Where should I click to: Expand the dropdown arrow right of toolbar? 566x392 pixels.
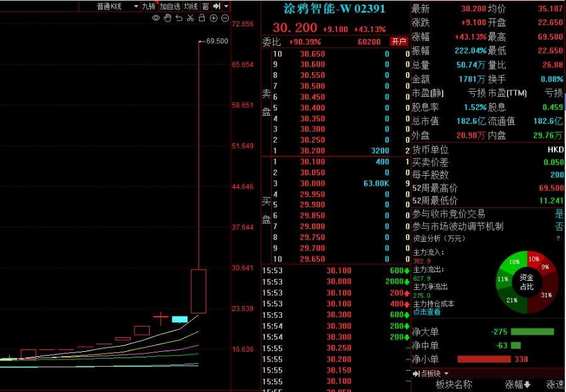coord(226,6)
